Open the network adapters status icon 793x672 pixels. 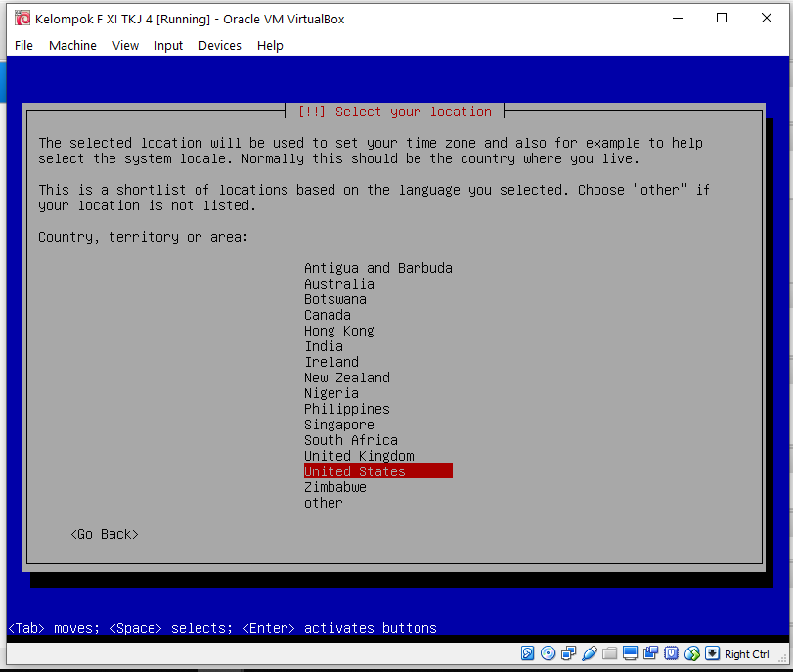point(568,653)
